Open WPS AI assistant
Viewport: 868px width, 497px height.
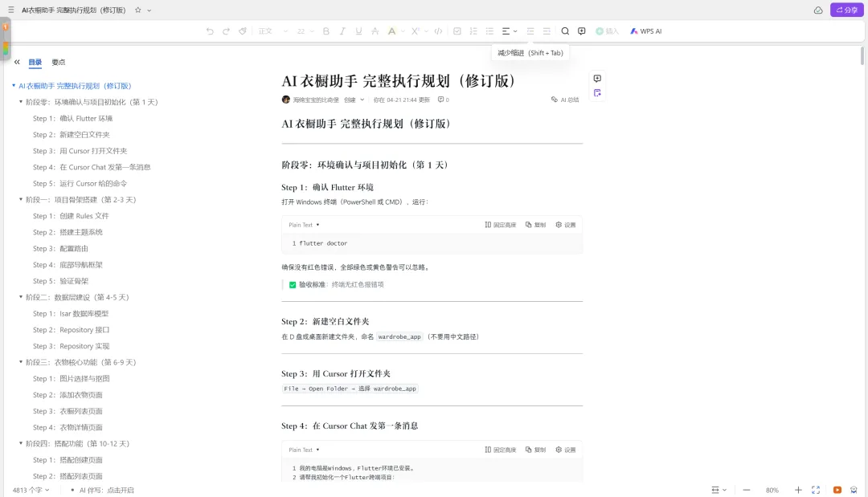(x=645, y=31)
